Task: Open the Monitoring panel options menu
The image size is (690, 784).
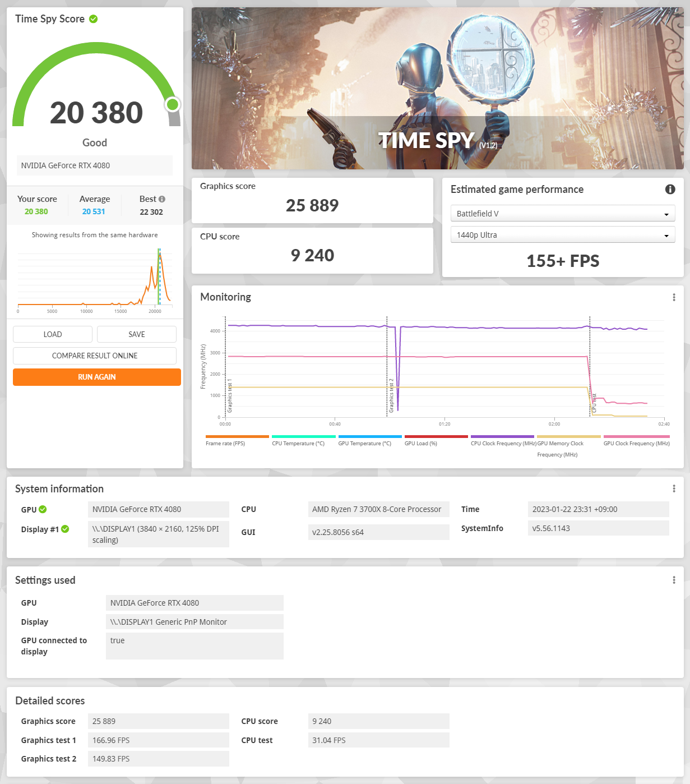Action: tap(674, 297)
